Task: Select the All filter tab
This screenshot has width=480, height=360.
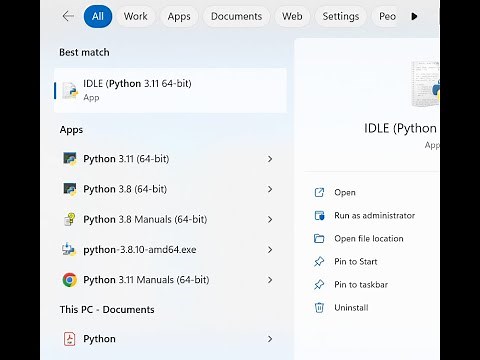Action: pos(98,16)
